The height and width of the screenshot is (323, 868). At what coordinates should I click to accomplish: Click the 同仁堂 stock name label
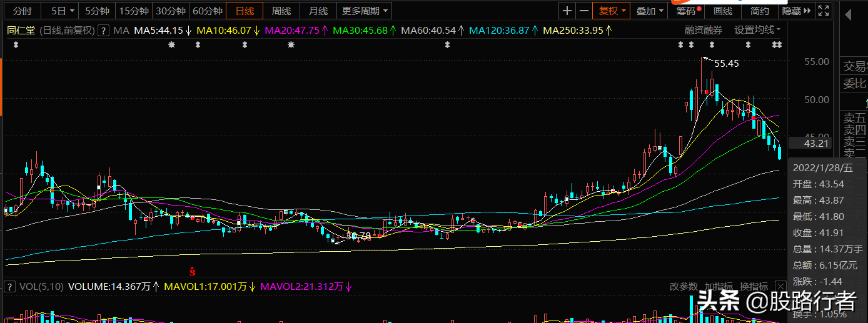tap(21, 30)
